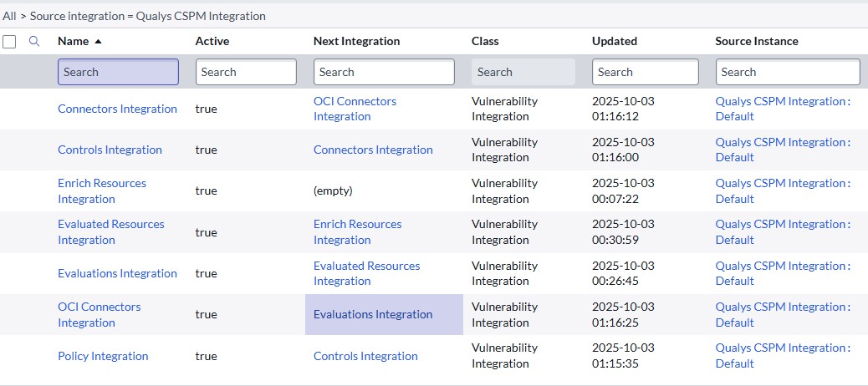Open the Connectors Integration record in Name column
Screen dimensions: 868x386
click(117, 109)
